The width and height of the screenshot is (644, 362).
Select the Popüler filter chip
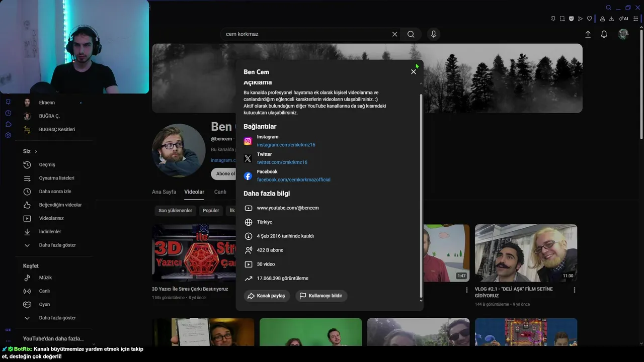coord(211,211)
